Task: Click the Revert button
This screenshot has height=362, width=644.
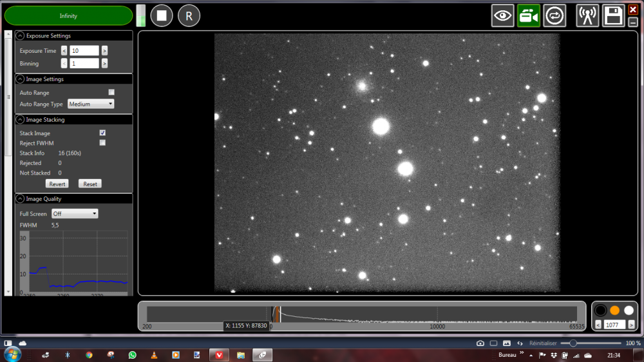Action: tap(57, 184)
